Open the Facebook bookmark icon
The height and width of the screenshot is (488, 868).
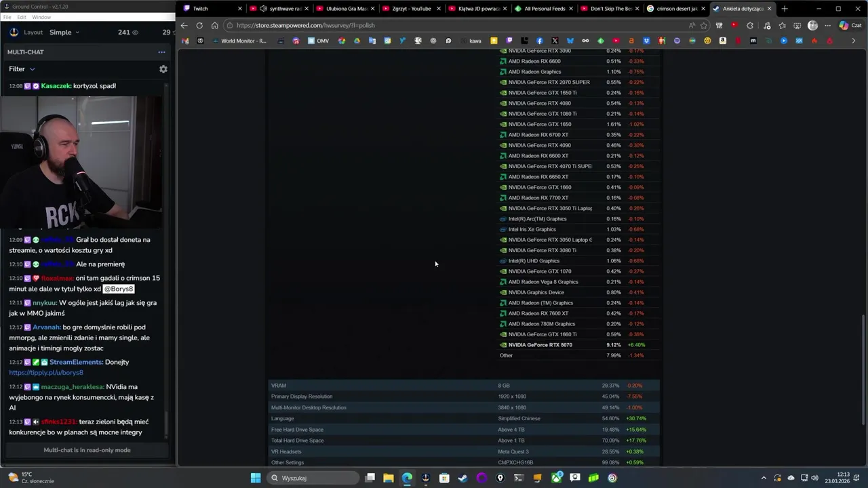pos(540,41)
